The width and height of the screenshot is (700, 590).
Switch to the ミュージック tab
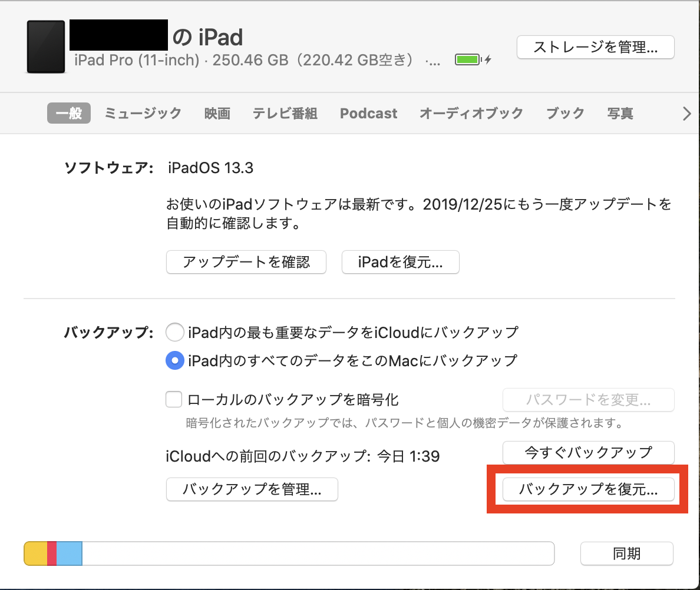tap(143, 113)
